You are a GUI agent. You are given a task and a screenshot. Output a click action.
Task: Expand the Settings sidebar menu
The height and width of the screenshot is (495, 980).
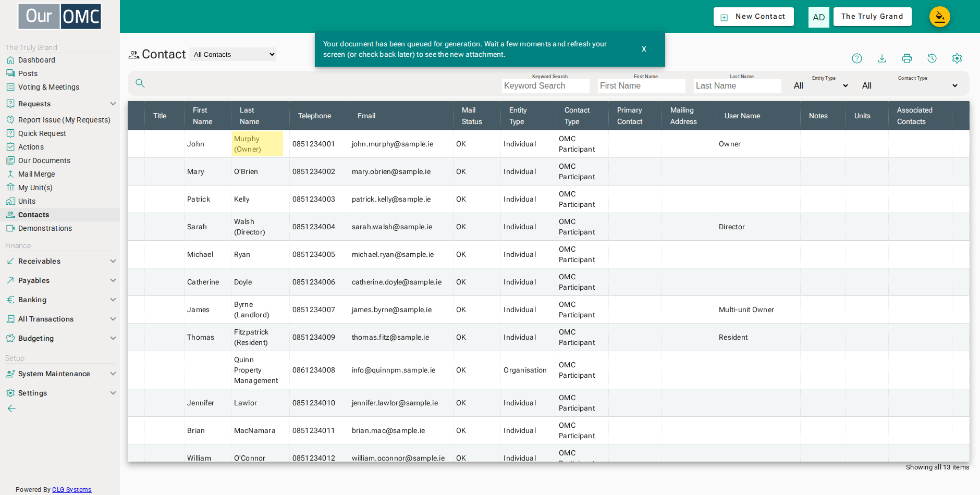click(60, 393)
